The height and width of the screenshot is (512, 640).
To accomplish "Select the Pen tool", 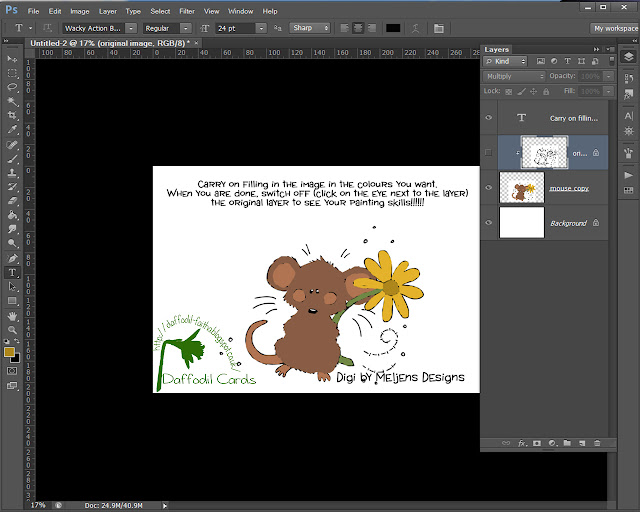I will (x=12, y=258).
